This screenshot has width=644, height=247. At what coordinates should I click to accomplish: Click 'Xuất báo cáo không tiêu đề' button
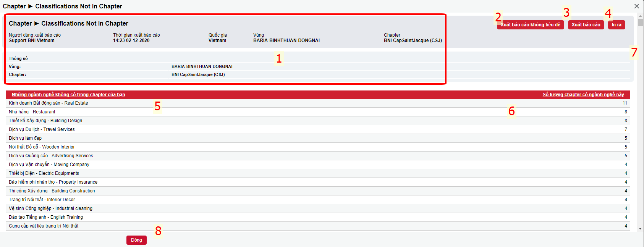530,25
